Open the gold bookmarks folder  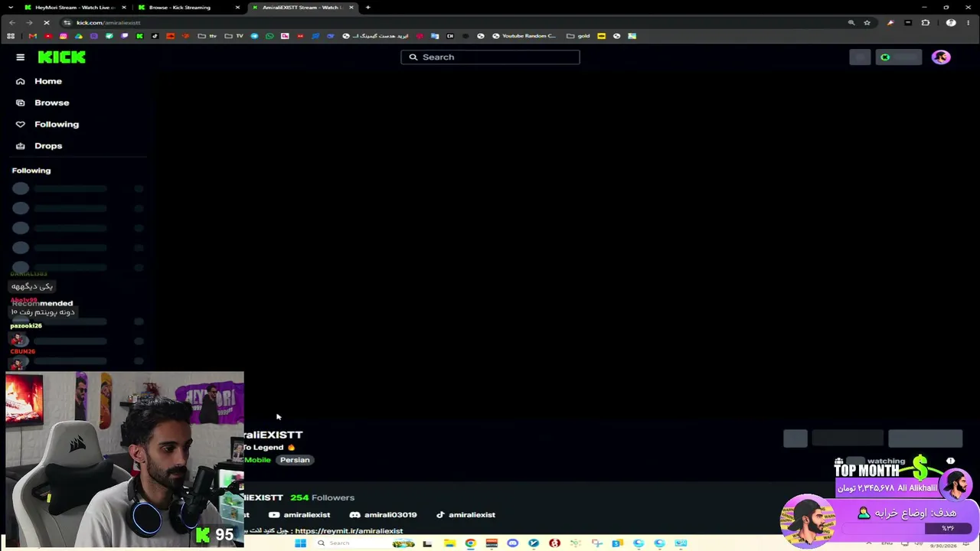pos(578,36)
